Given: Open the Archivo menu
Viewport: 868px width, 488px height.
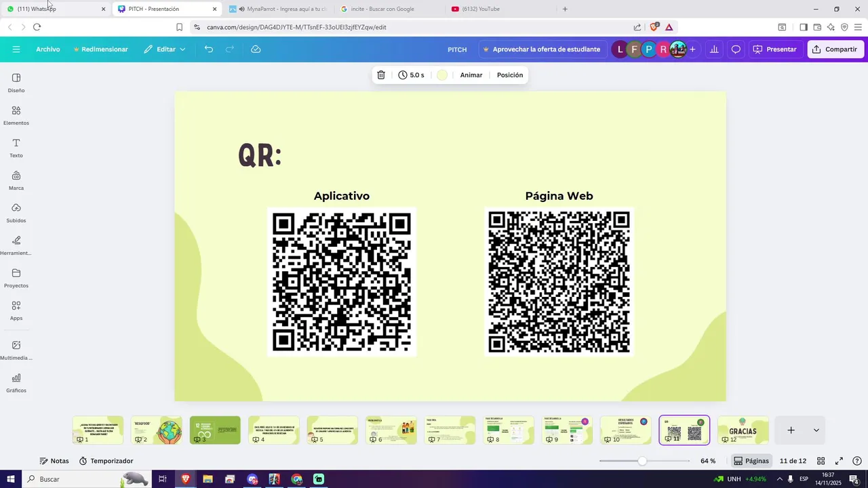Looking at the screenshot, I should tap(48, 49).
